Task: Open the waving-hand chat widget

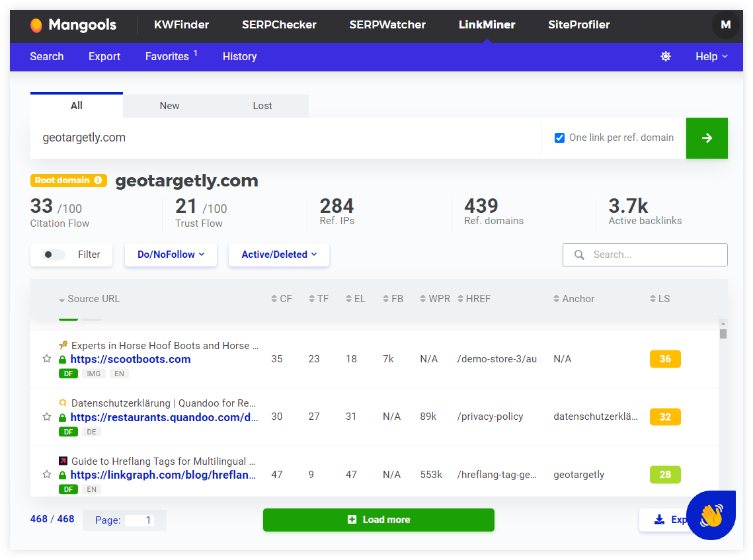Action: [x=711, y=516]
